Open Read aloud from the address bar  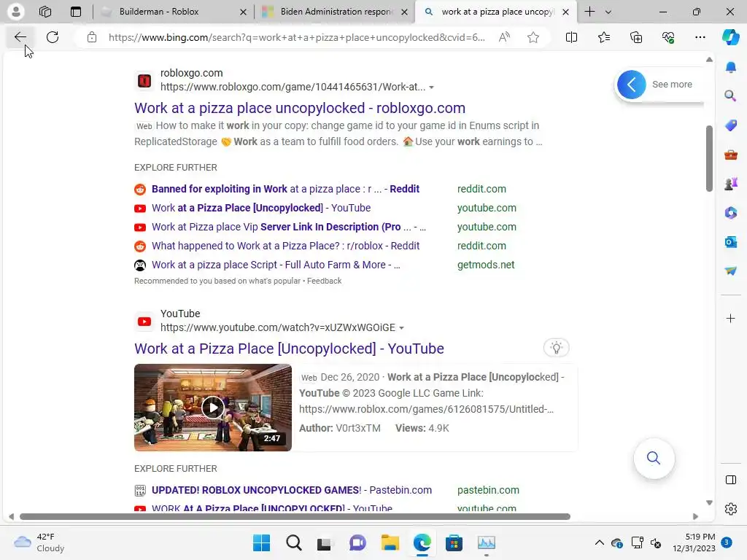pyautogui.click(x=504, y=37)
